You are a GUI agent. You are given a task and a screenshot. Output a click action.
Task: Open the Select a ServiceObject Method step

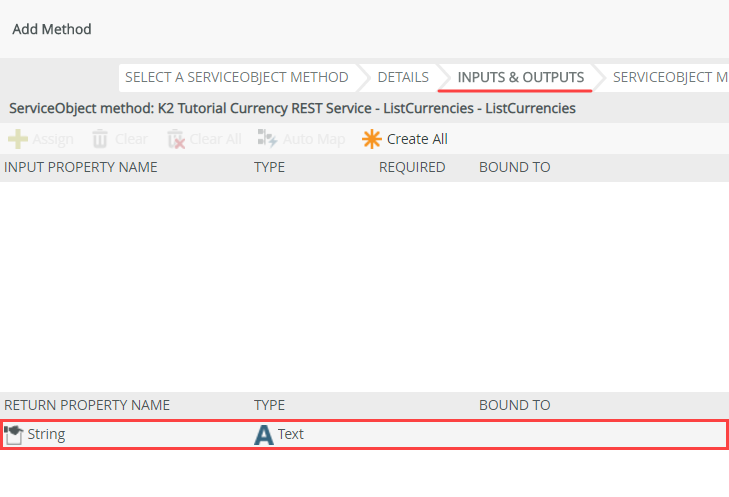click(x=236, y=77)
